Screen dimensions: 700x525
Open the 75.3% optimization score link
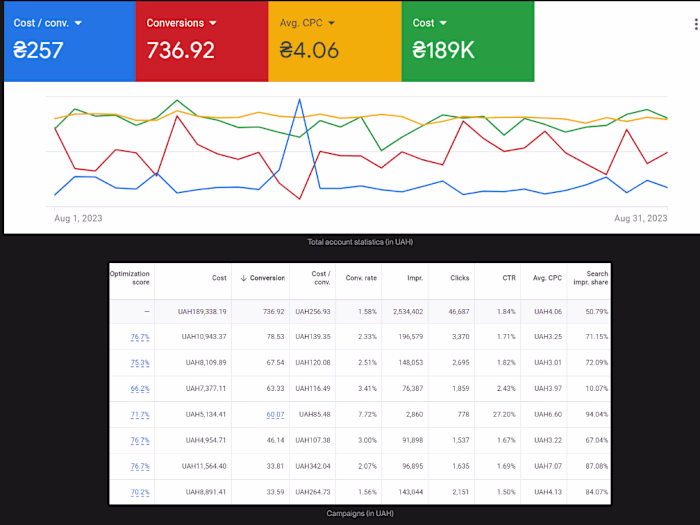coord(140,363)
